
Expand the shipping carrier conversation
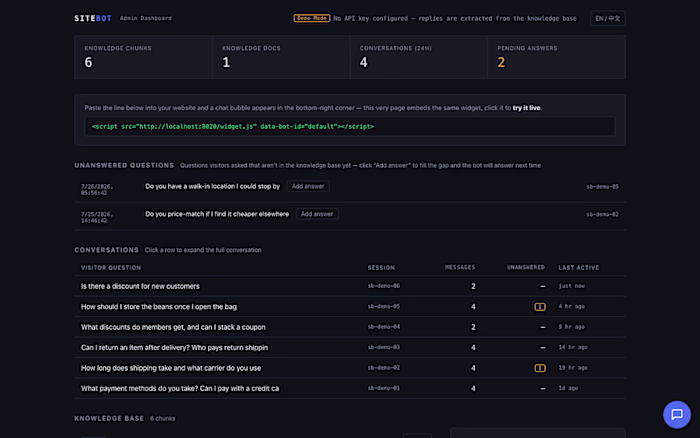(x=350, y=368)
